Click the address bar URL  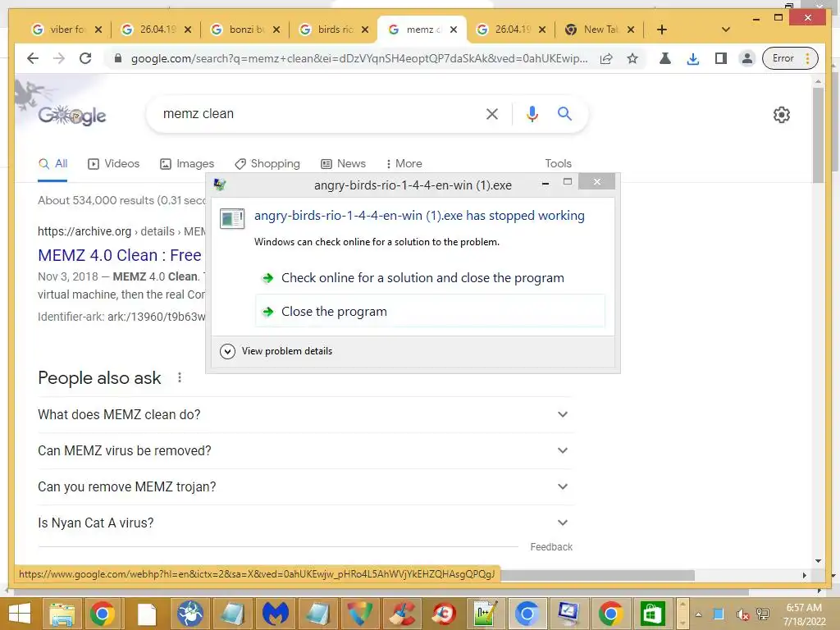click(359, 58)
